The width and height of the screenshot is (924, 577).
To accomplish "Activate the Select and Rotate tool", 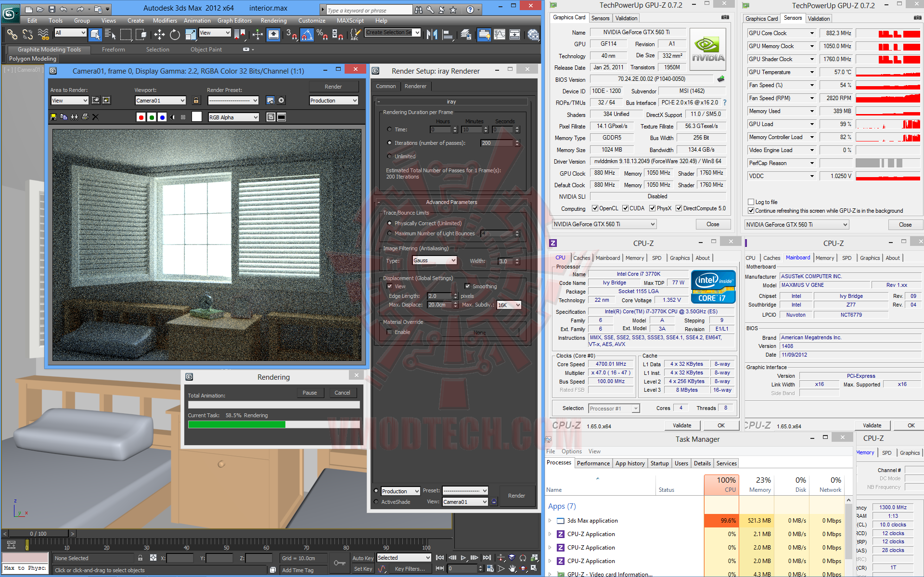I will tap(175, 35).
